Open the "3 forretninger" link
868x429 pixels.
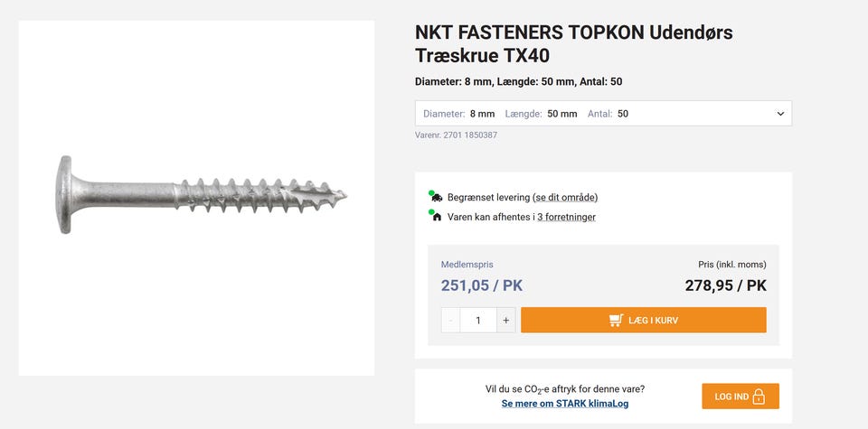566,217
